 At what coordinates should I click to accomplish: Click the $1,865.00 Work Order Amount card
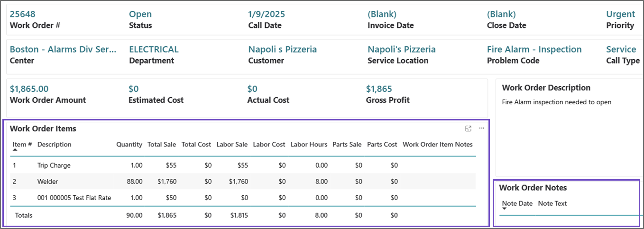[x=29, y=89]
